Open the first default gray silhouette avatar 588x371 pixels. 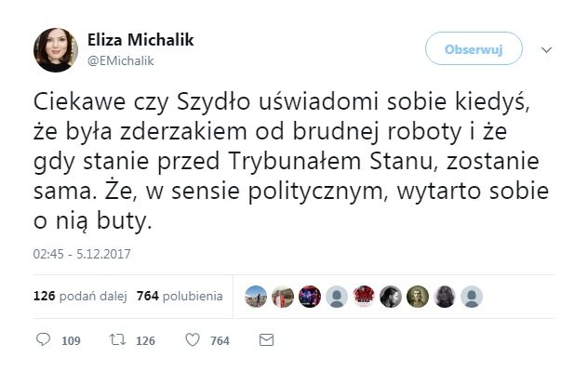(337, 297)
